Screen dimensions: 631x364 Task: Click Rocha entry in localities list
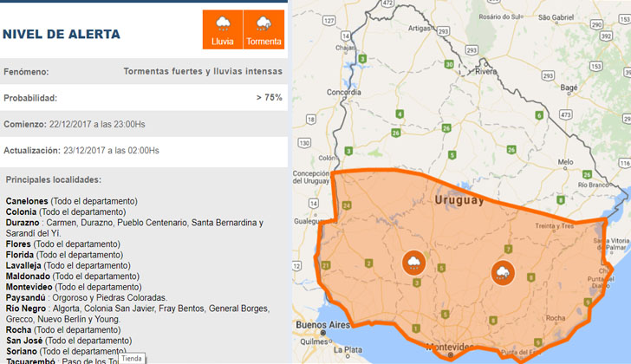[18, 330]
